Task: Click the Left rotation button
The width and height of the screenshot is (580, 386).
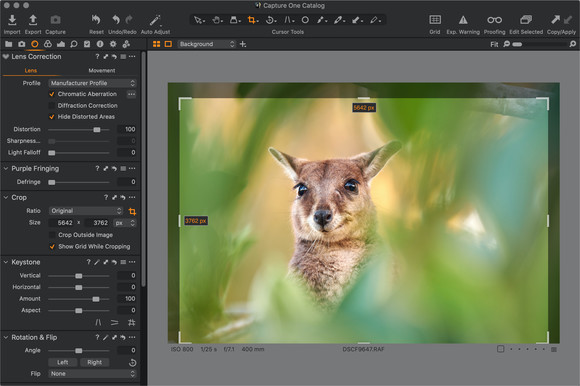Action: (x=63, y=362)
